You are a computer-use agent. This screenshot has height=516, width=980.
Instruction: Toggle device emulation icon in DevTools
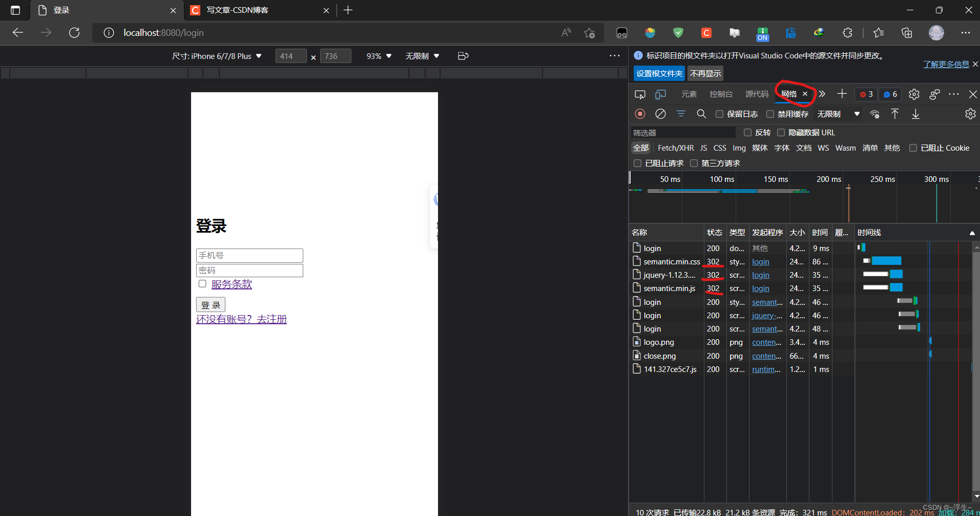point(661,94)
